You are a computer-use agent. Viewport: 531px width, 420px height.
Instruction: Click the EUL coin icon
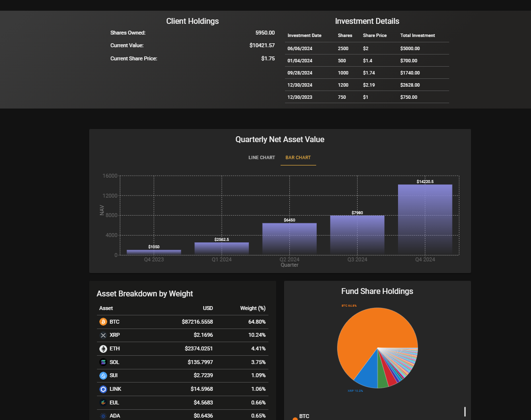[x=103, y=402]
